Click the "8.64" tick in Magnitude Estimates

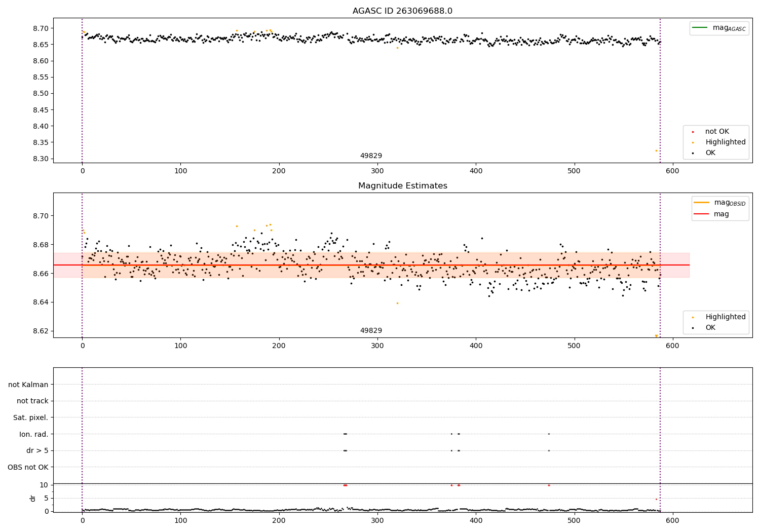pos(41,302)
